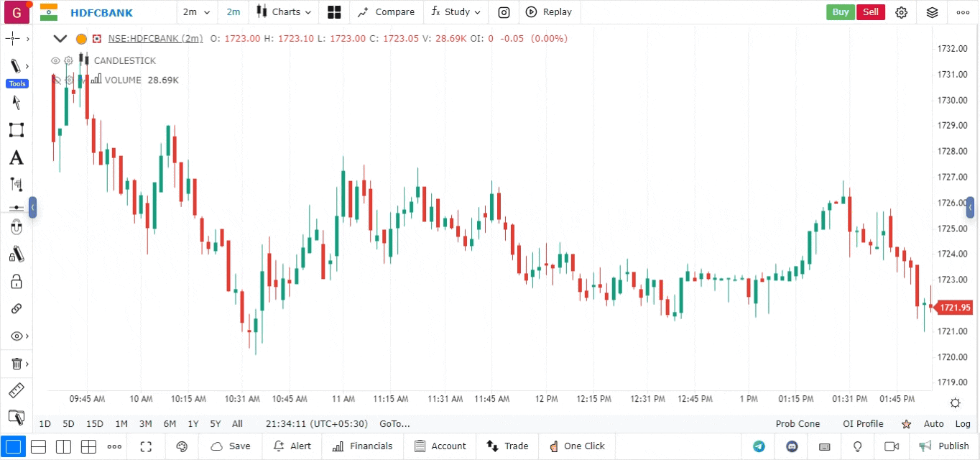Toggle the Log price scale
The height and width of the screenshot is (460, 980).
(963, 424)
